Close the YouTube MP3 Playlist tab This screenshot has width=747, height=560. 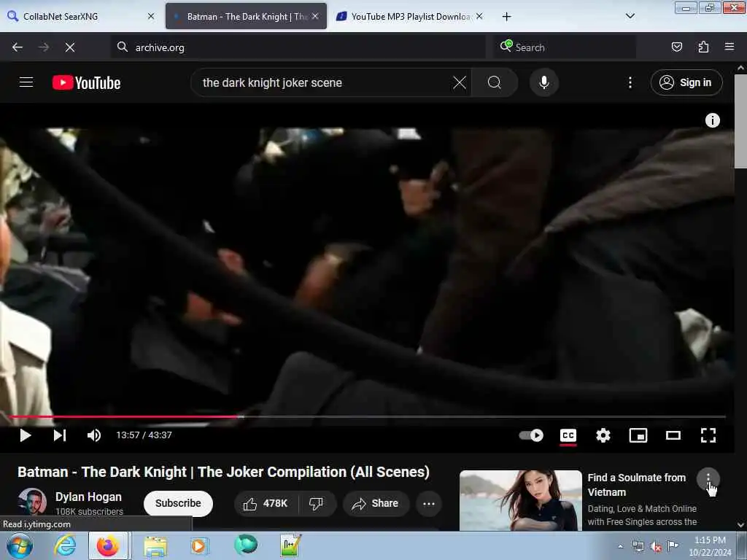479,16
